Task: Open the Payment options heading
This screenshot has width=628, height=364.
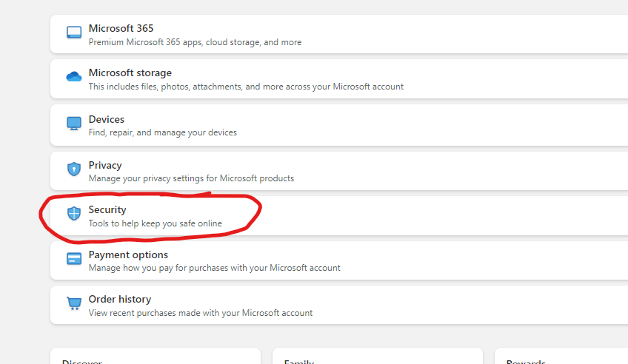Action: coord(128,255)
